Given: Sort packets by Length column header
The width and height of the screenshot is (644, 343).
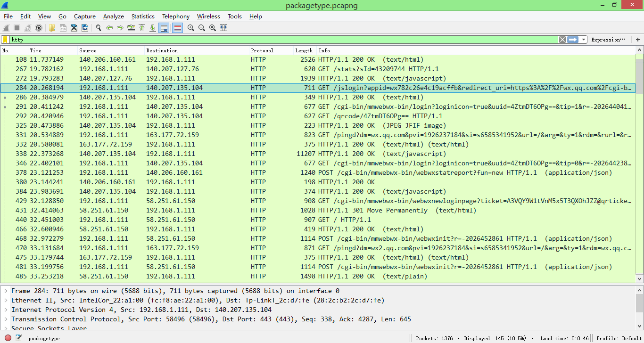Looking at the screenshot, I should tap(304, 50).
